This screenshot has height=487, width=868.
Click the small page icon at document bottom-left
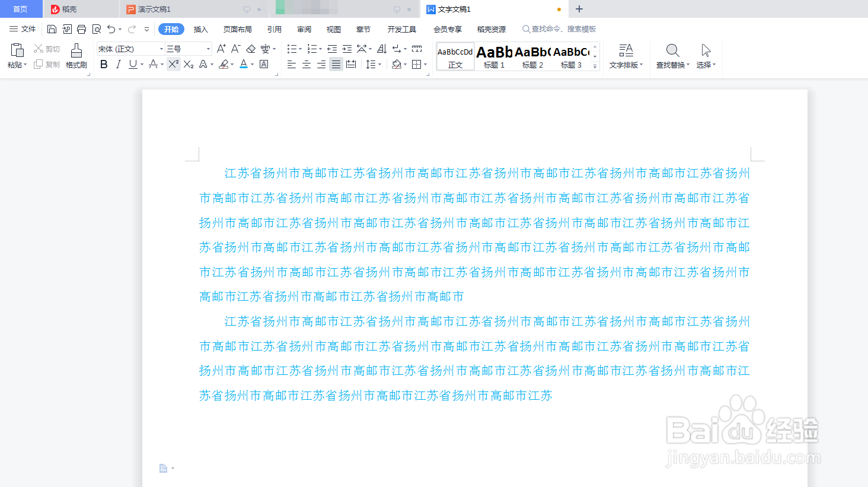pyautogui.click(x=164, y=469)
